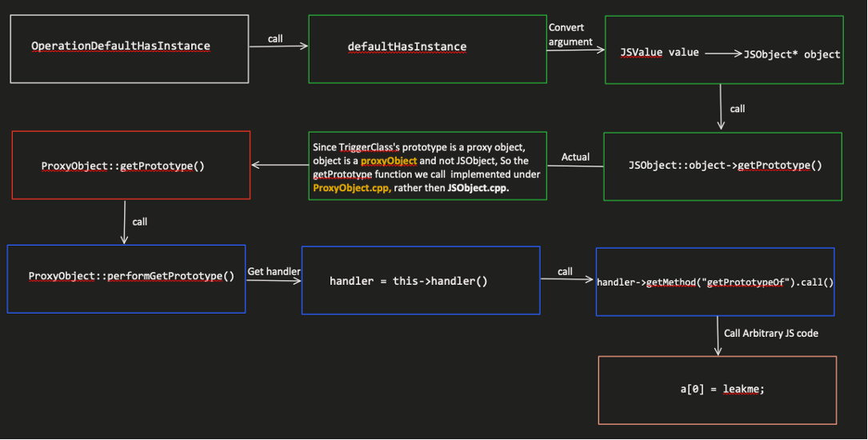
Task: Select the OperationDefaultHasInstance box
Action: [130, 49]
